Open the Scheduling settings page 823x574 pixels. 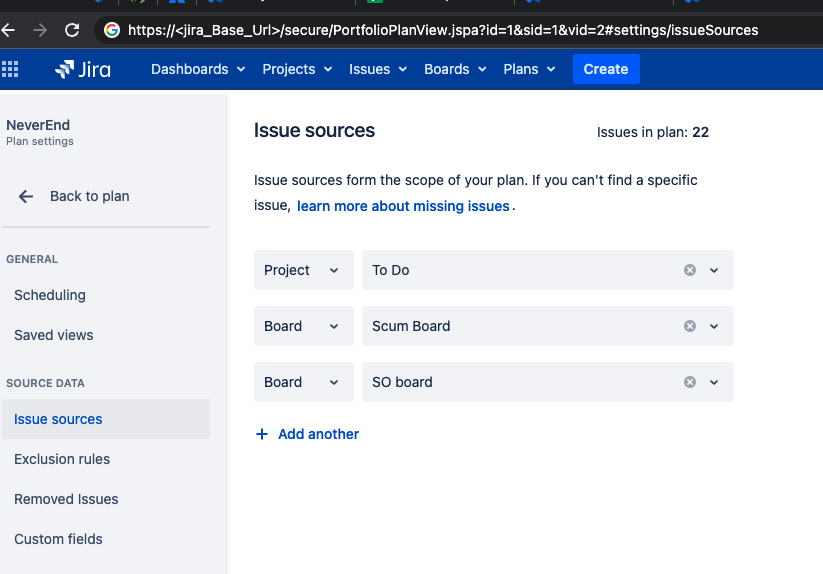coord(50,295)
